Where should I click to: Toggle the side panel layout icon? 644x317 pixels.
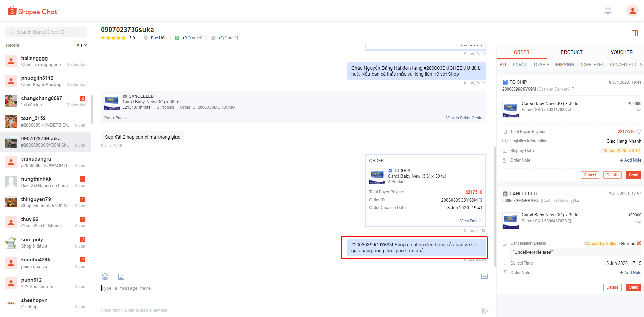click(x=635, y=33)
